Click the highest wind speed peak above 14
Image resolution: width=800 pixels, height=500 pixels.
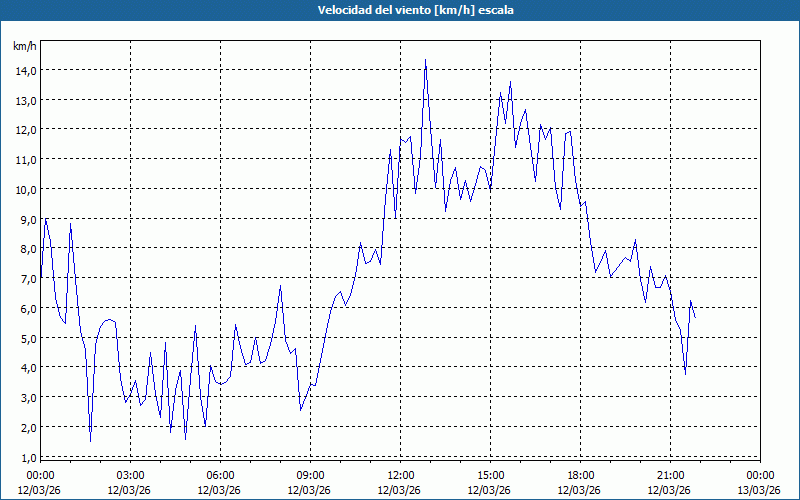[425, 60]
